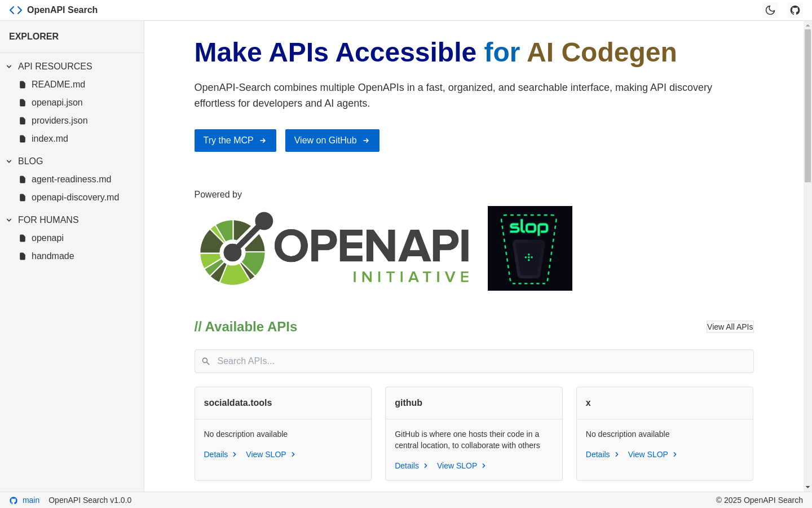The image size is (812, 508).
Task: Click the View on GitHub button
Action: pos(332,141)
